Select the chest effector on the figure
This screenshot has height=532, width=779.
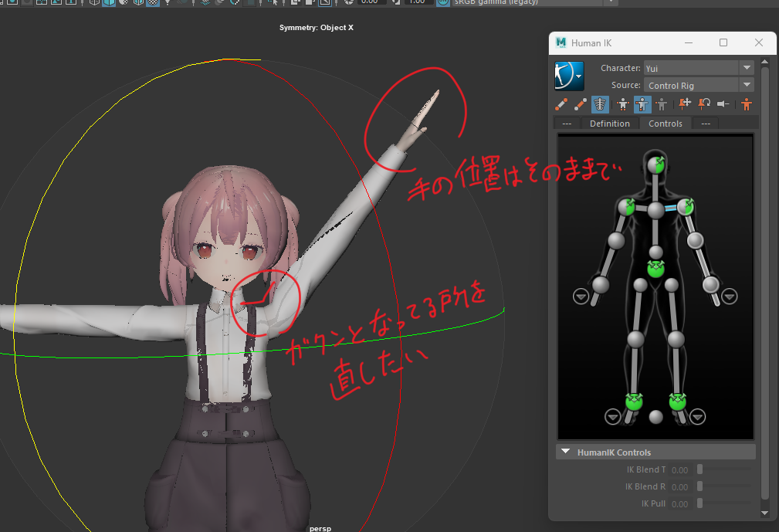click(655, 210)
